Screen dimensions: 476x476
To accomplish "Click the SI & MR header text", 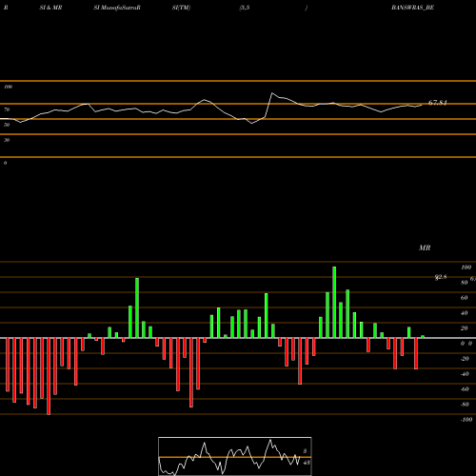I will (x=50, y=8).
